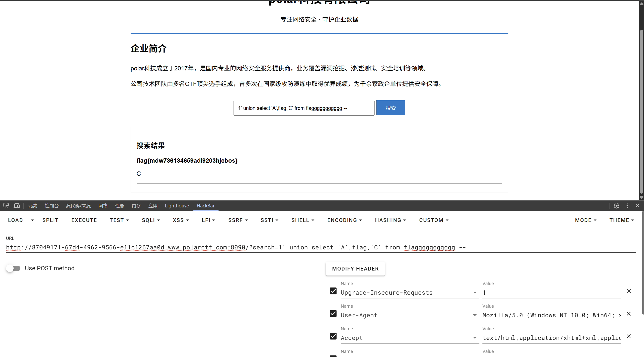Remove the Accept header row
This screenshot has height=357, width=644.
tap(629, 336)
